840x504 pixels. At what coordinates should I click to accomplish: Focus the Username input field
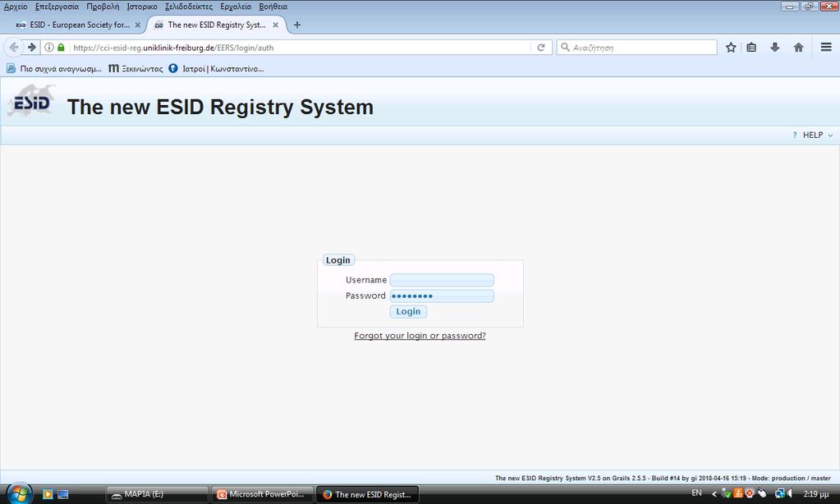point(442,280)
